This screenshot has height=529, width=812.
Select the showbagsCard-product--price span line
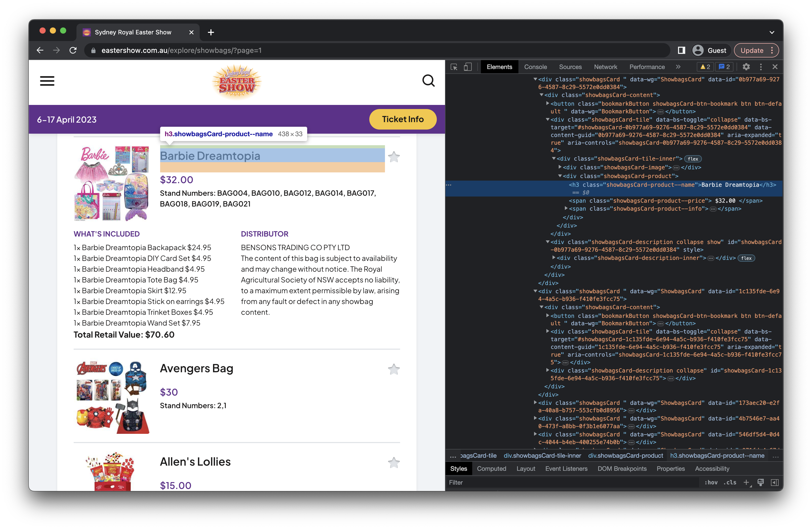(x=665, y=201)
